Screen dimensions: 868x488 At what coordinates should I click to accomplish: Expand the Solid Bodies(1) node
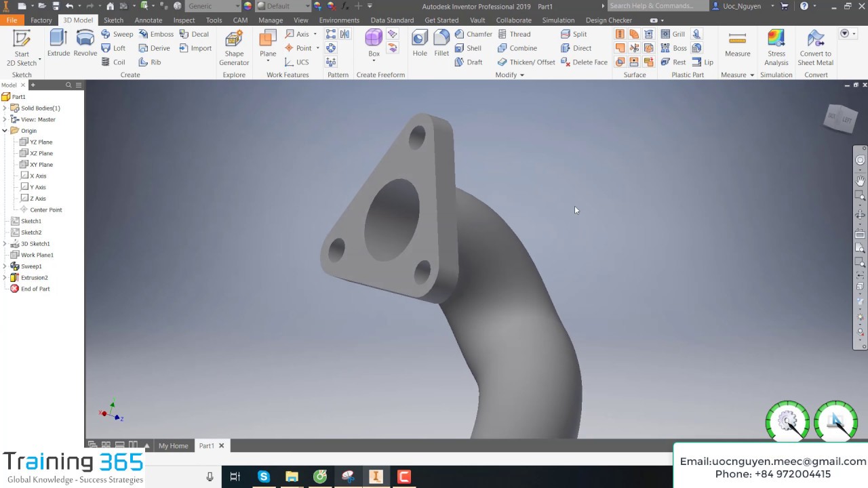point(5,108)
